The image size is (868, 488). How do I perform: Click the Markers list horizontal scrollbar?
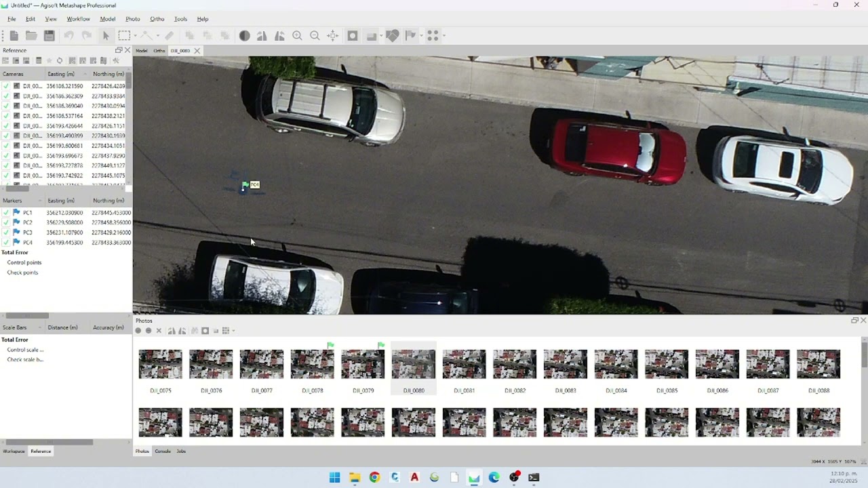[27, 316]
